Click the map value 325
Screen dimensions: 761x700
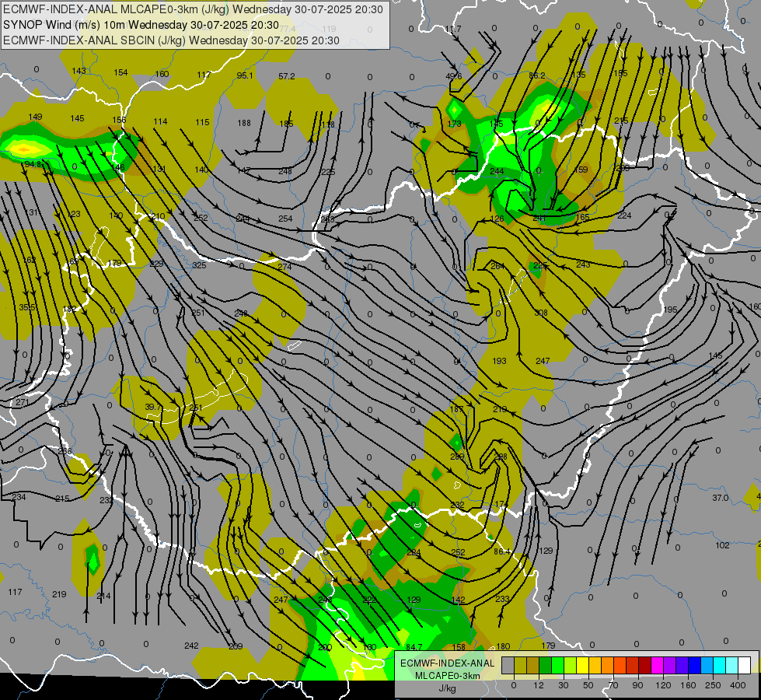(x=199, y=265)
